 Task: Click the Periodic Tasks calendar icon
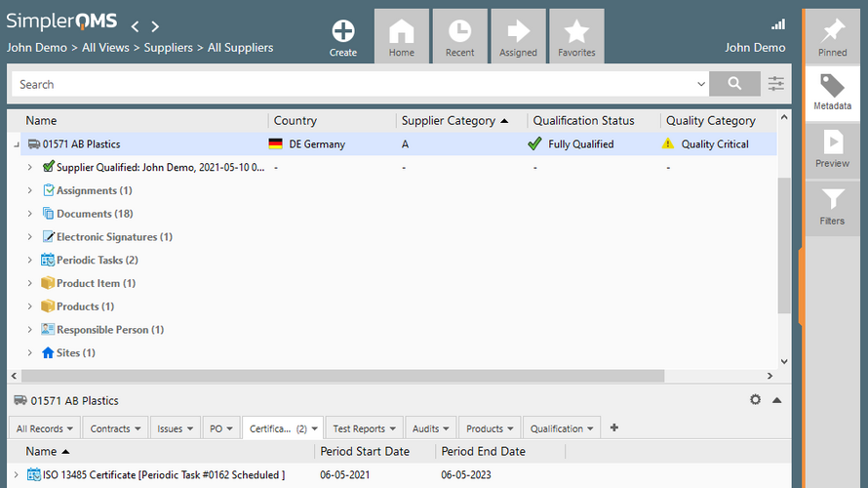[x=48, y=260]
